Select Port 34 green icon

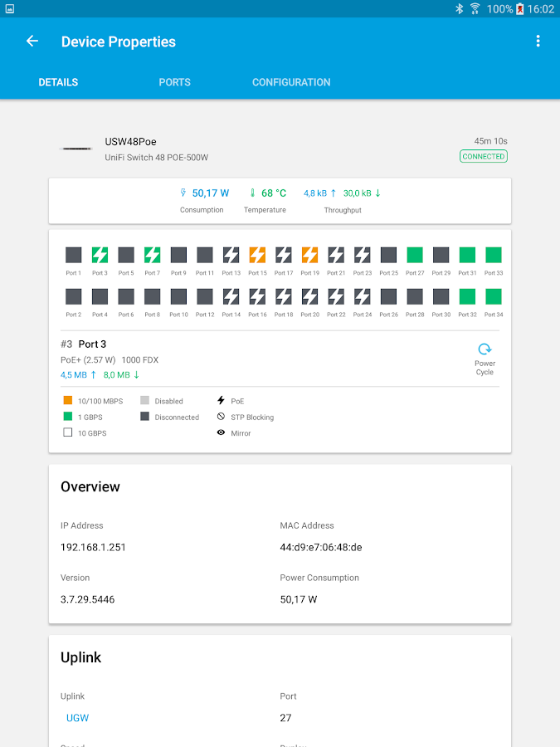click(494, 296)
